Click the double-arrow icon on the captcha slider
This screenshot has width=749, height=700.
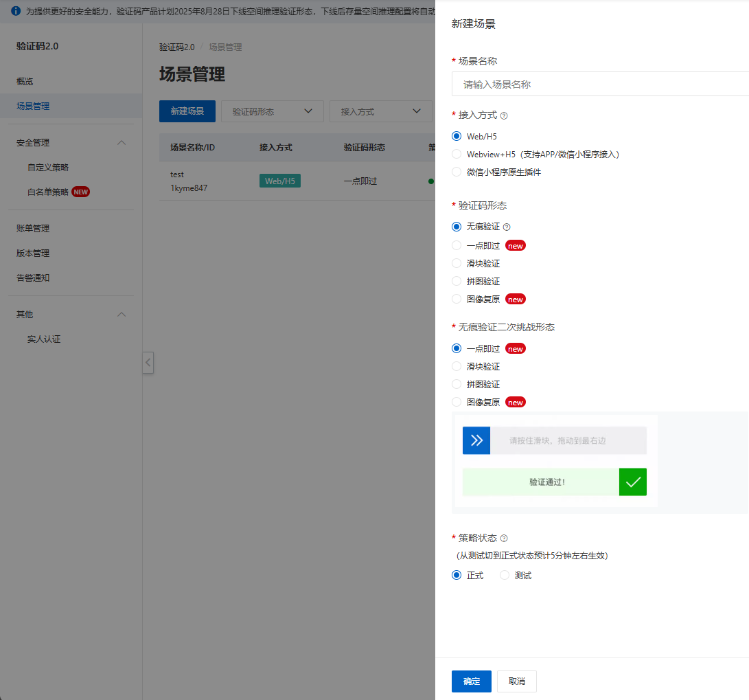(x=476, y=440)
